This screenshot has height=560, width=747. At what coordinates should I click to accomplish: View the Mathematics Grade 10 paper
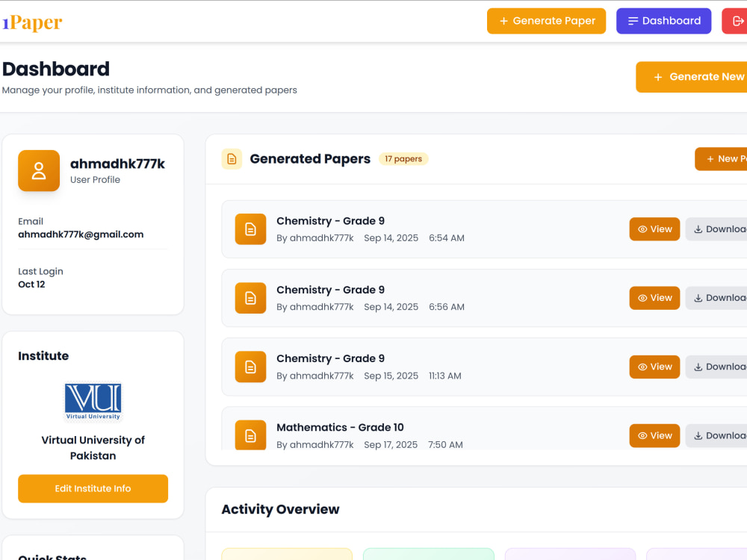pyautogui.click(x=654, y=436)
